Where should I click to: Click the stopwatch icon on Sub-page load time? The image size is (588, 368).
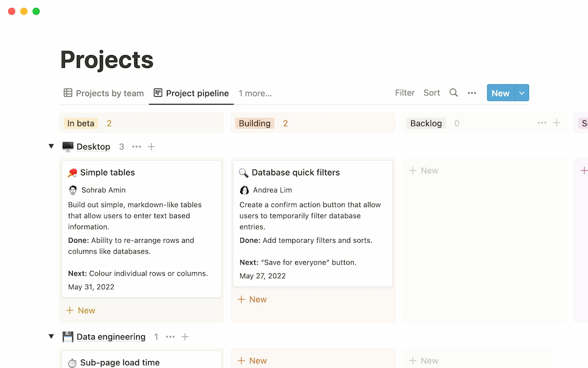(x=72, y=363)
